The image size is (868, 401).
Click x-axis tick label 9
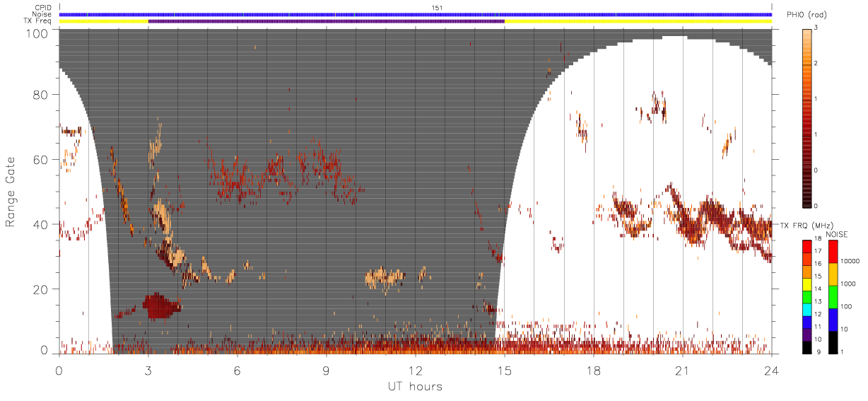(327, 370)
